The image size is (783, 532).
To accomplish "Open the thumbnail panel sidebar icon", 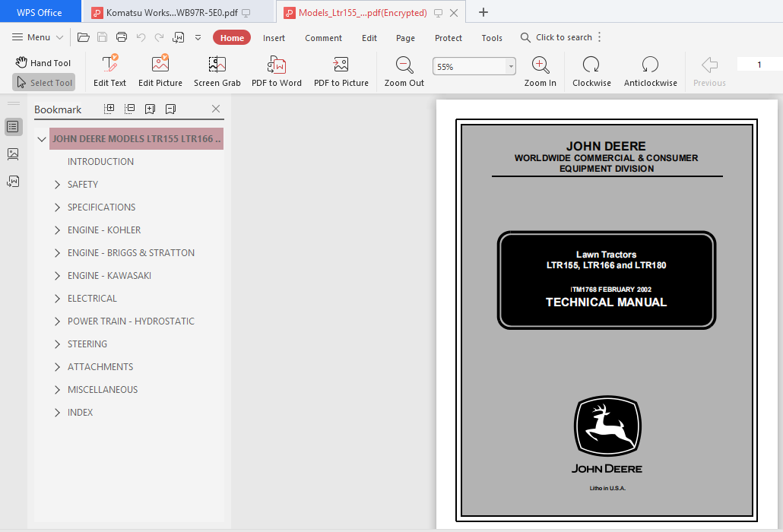I will coord(14,154).
